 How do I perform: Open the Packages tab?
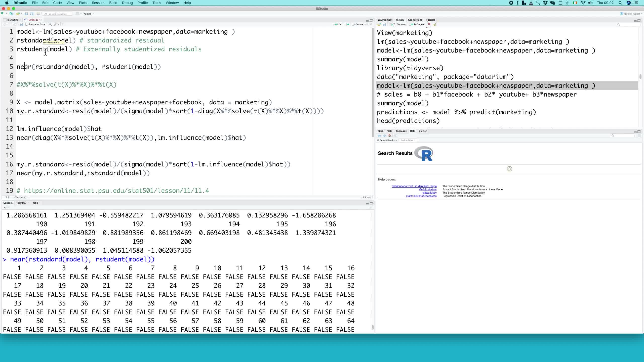tap(401, 131)
